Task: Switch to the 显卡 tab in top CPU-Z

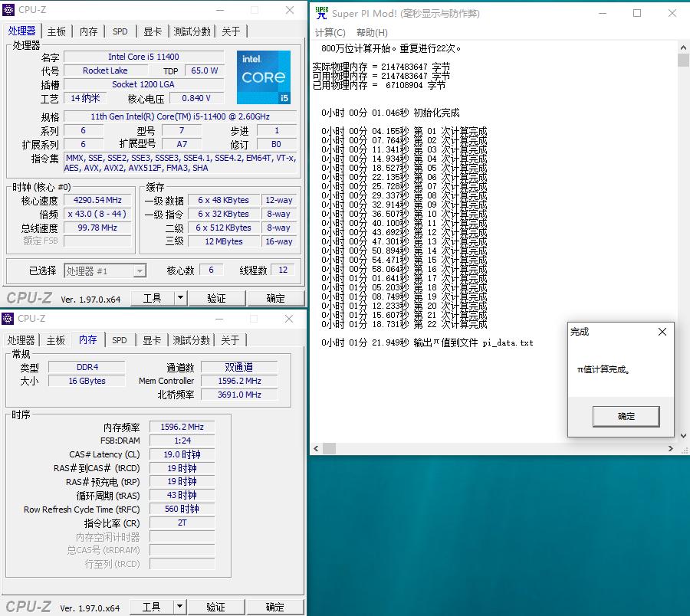Action: (153, 31)
